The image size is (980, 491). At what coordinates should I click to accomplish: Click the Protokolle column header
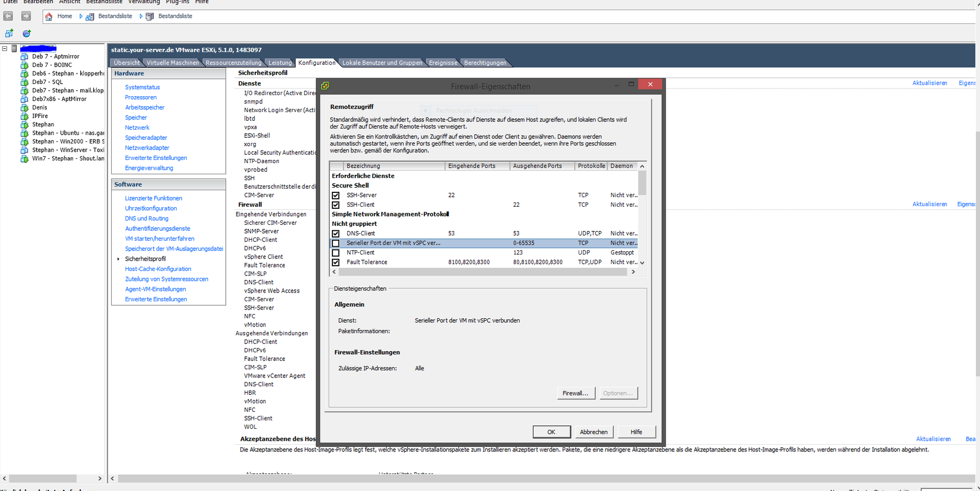point(591,166)
